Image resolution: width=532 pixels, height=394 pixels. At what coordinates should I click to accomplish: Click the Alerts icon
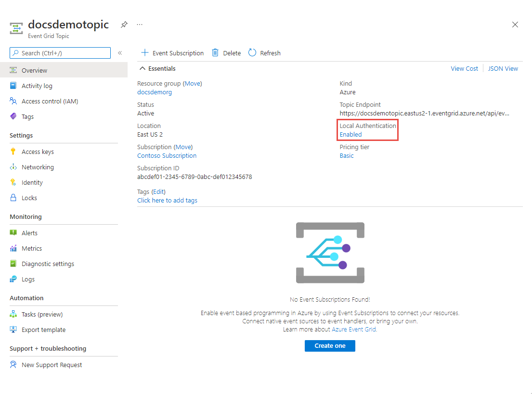tap(13, 233)
